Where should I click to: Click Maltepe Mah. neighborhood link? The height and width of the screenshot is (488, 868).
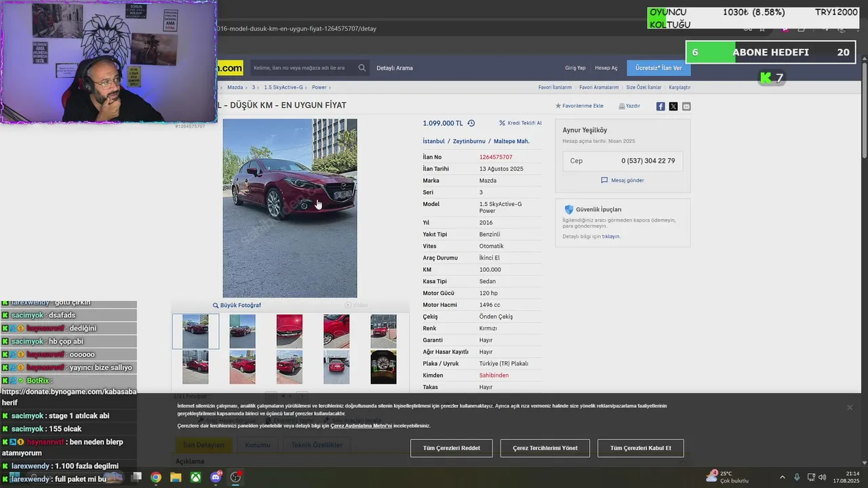(511, 142)
